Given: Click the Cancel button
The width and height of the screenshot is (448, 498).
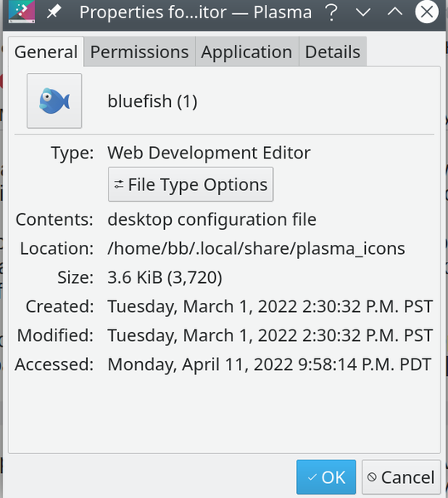Looking at the screenshot, I should 401,477.
